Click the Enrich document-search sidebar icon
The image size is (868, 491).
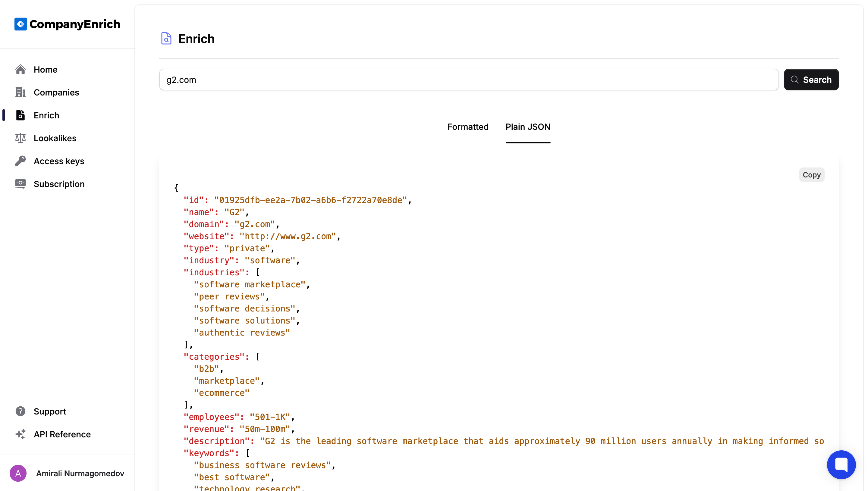(20, 115)
